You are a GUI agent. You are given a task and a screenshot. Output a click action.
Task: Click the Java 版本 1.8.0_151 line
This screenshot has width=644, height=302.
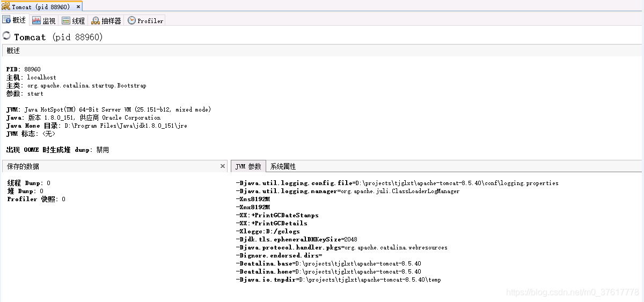84,117
